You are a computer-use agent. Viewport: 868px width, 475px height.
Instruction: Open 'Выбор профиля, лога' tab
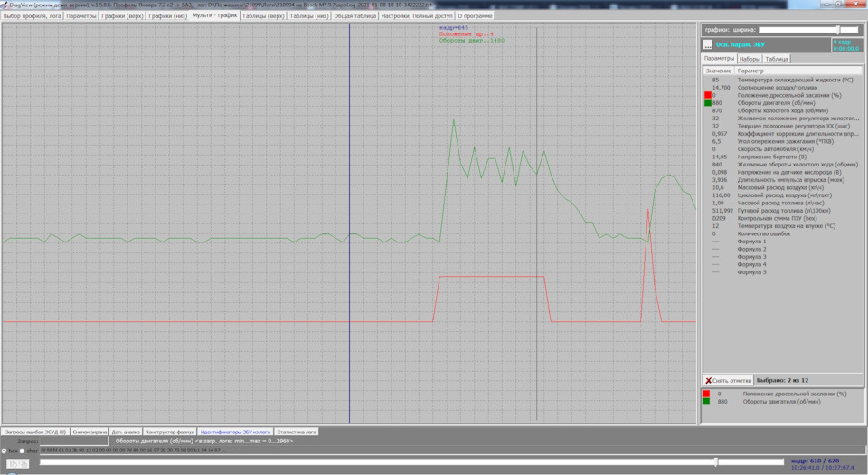pos(33,16)
